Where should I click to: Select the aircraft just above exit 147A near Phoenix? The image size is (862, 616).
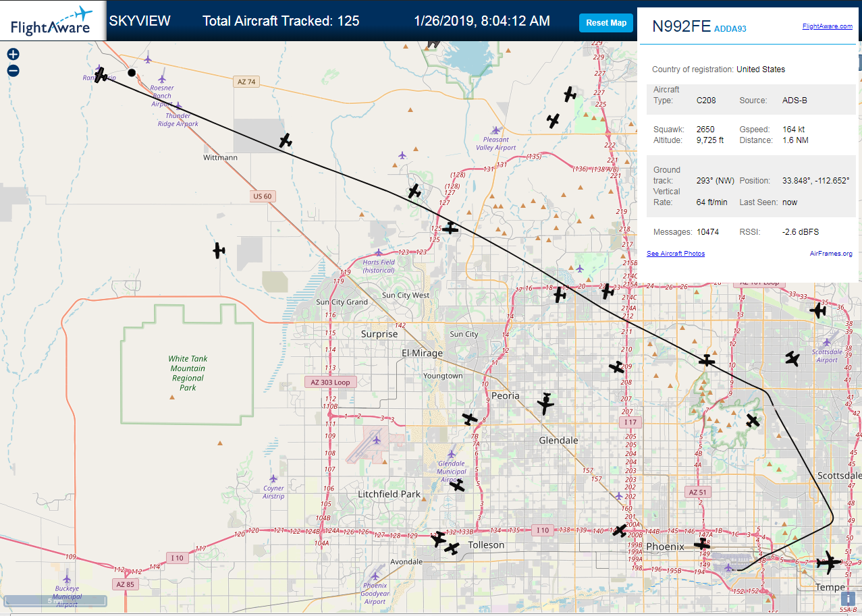point(703,543)
